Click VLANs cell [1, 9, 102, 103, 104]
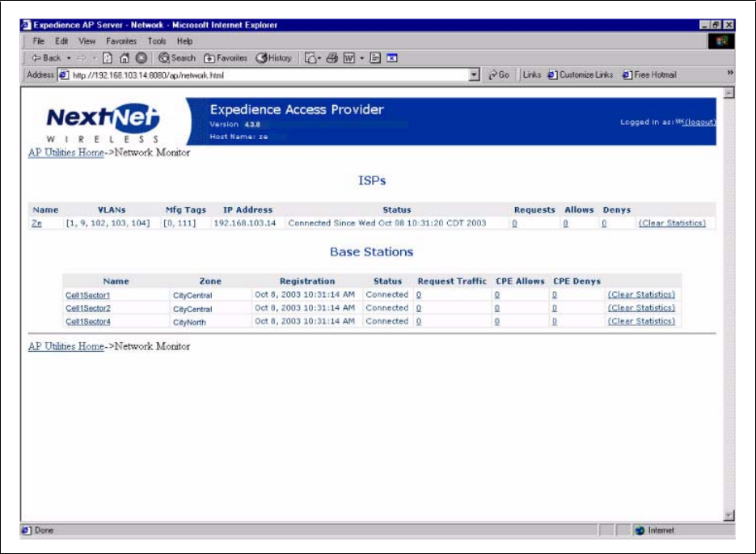The width and height of the screenshot is (756, 554). pos(108,223)
